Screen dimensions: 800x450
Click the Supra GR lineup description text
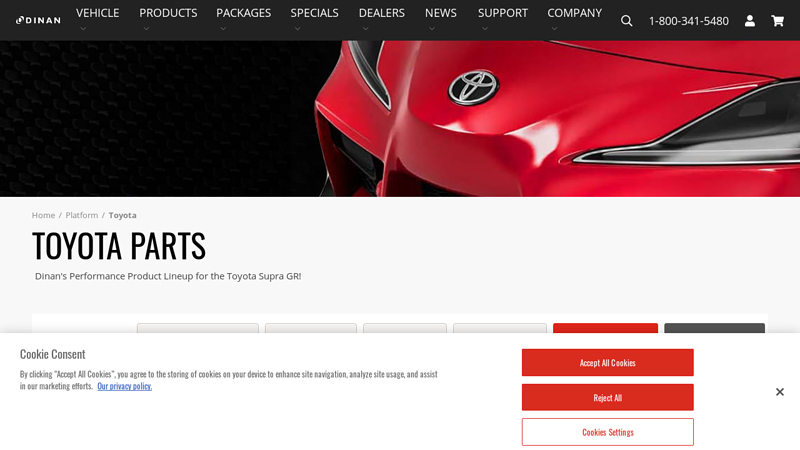pos(168,276)
